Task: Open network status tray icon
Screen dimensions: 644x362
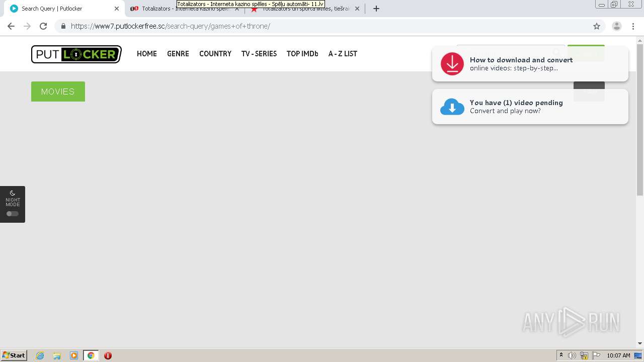Action: click(584, 355)
